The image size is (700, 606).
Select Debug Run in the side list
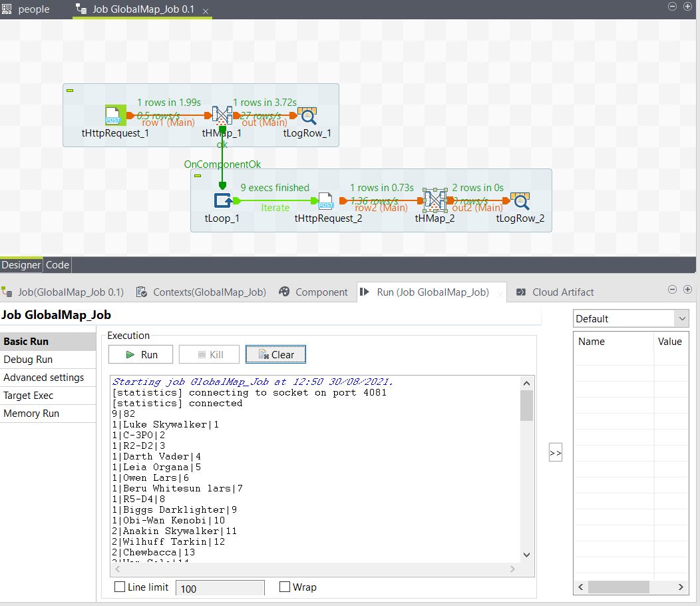[28, 360]
